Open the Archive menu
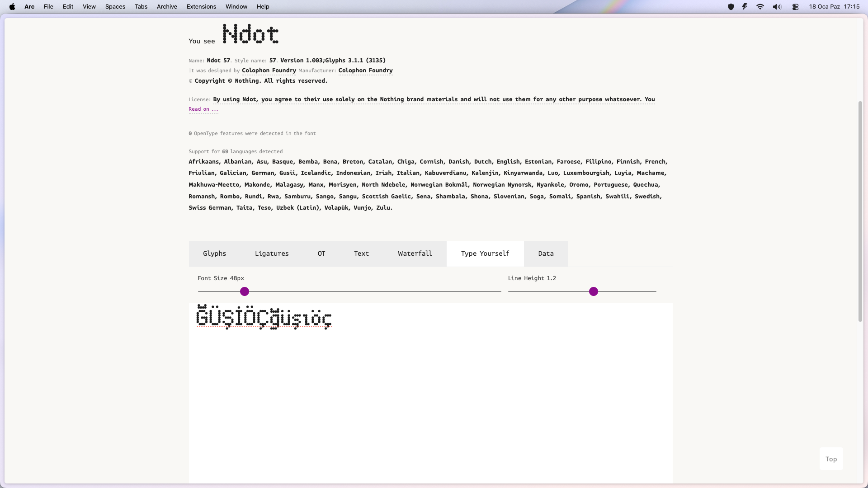The image size is (868, 488). point(167,7)
